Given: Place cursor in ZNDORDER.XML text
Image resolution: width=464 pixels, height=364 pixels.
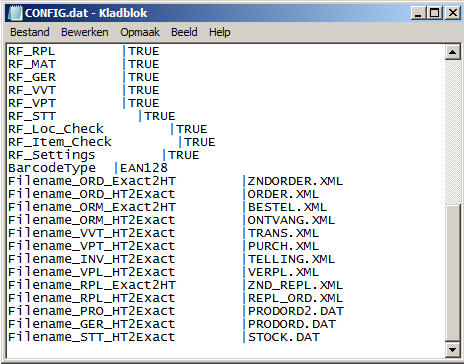Looking at the screenshot, I should click(295, 181).
